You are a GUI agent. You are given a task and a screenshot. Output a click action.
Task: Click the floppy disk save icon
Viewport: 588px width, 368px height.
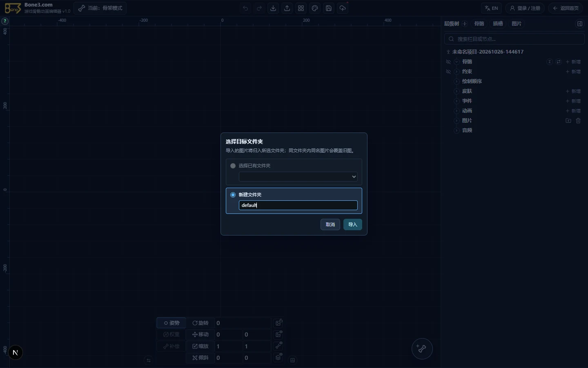coord(329,8)
